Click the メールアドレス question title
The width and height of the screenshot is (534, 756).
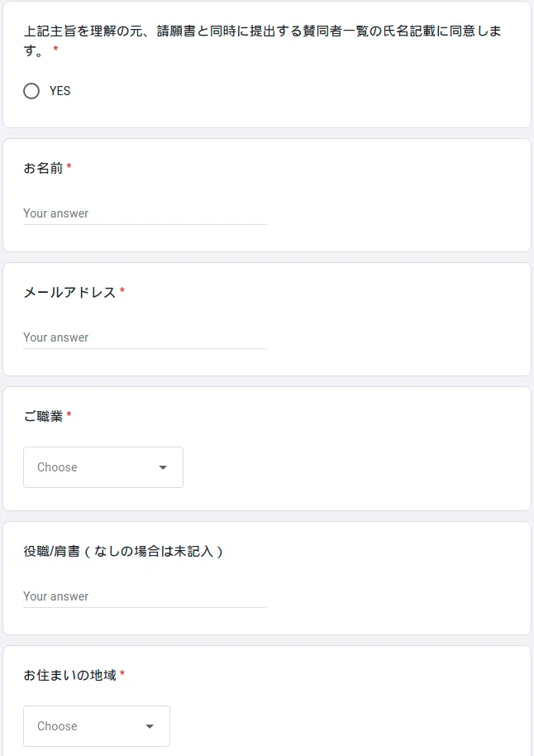coord(70,292)
